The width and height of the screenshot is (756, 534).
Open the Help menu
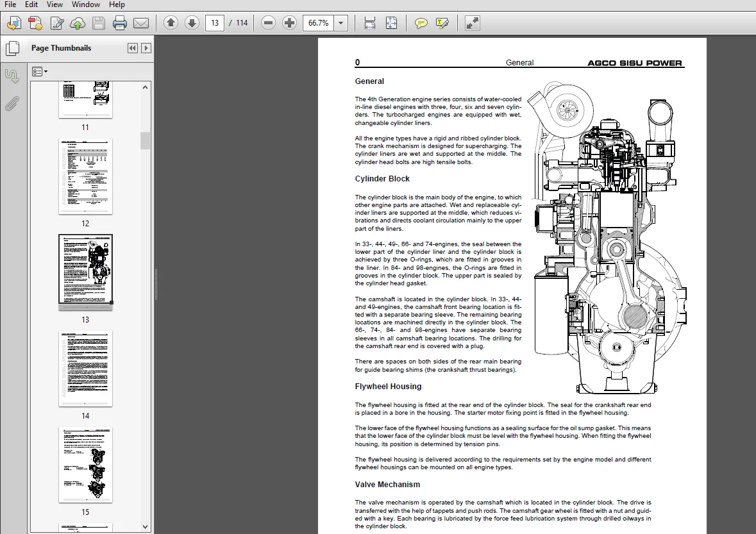(x=117, y=4)
